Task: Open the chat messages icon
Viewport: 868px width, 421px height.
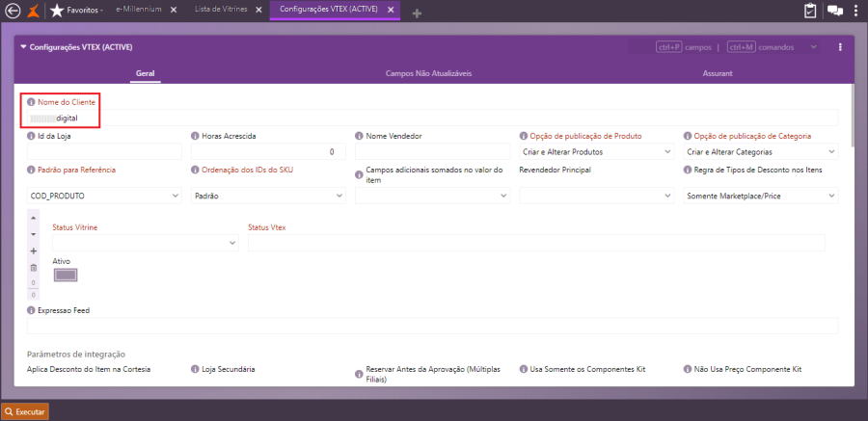Action: pos(835,11)
